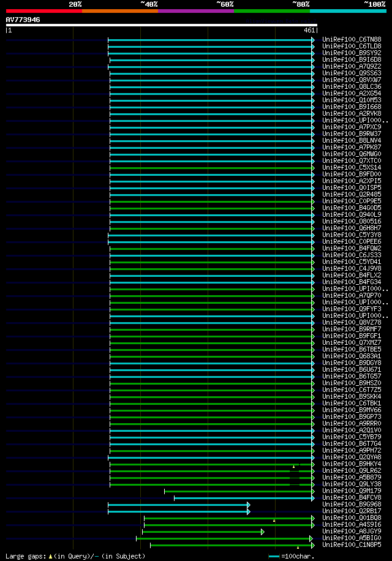The height and width of the screenshot is (561, 392).
Task: Select the UniRef100_C1N8P5 label
Action: 352,545
